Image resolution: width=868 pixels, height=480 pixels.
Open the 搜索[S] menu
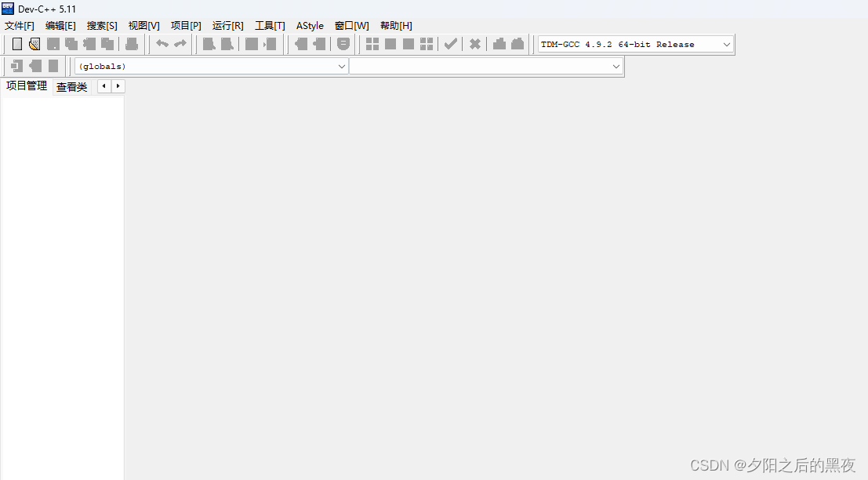(x=102, y=25)
